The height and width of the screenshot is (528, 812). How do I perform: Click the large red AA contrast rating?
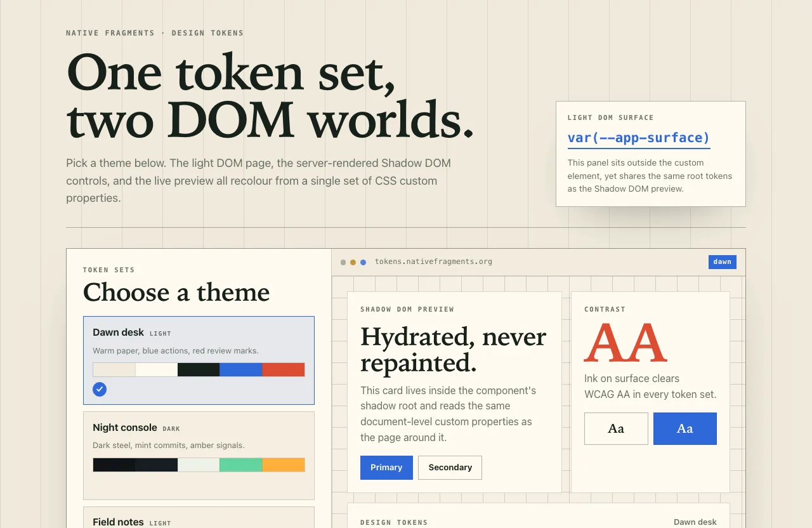pyautogui.click(x=625, y=343)
